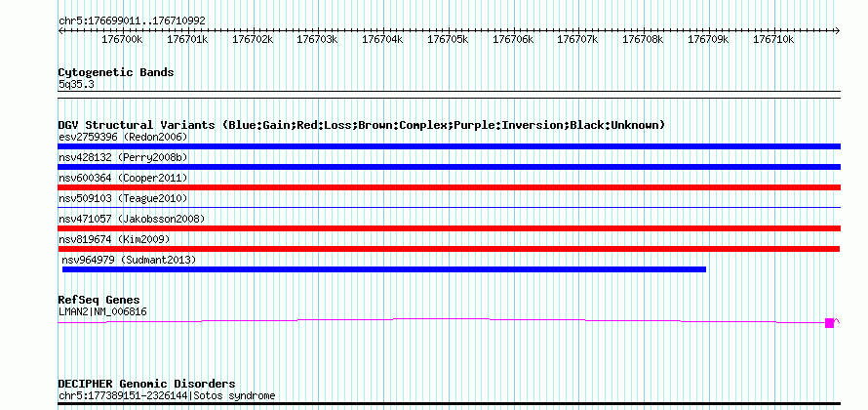Click the Cytogenetic Bands track title
868x410 pixels.
(116, 72)
